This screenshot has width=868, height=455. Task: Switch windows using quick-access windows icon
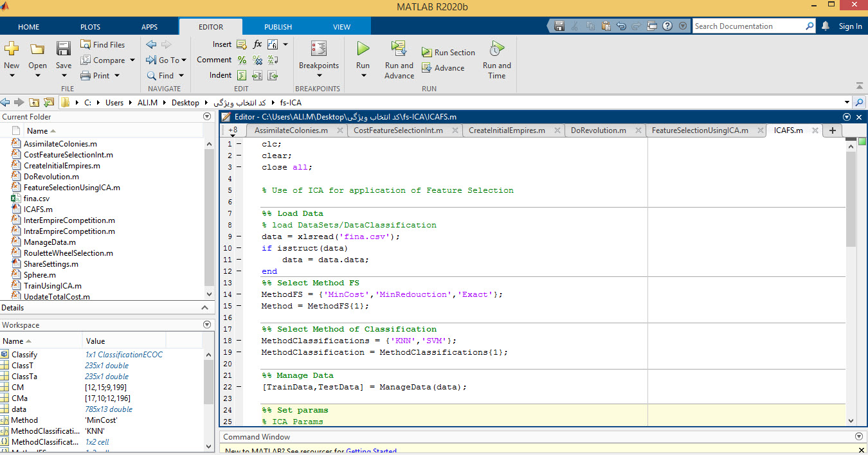652,26
